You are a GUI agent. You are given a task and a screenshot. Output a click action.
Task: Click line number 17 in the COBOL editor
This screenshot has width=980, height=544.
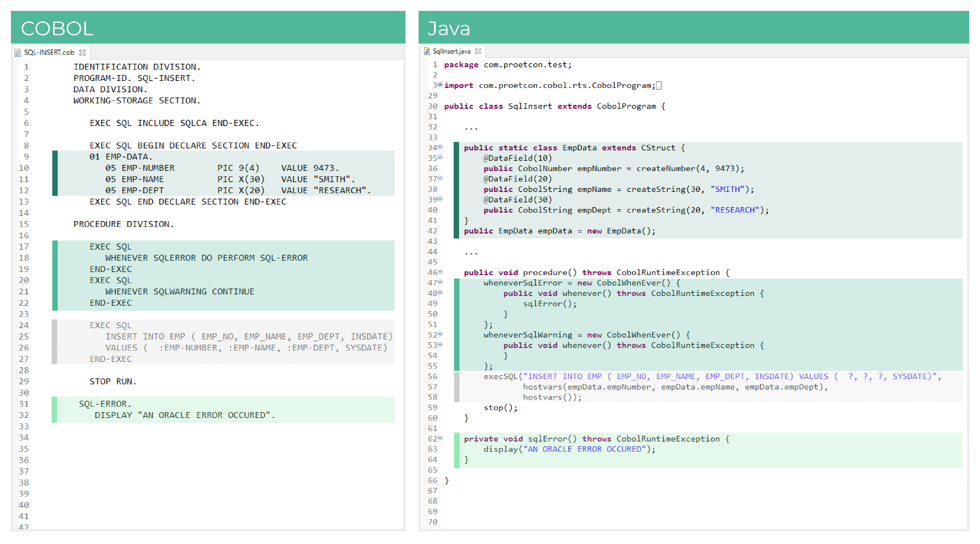24,246
